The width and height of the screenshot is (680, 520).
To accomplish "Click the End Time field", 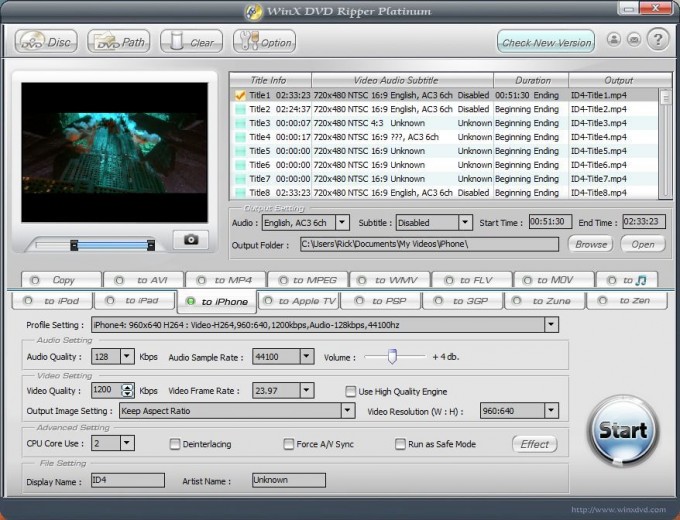I will [x=644, y=222].
